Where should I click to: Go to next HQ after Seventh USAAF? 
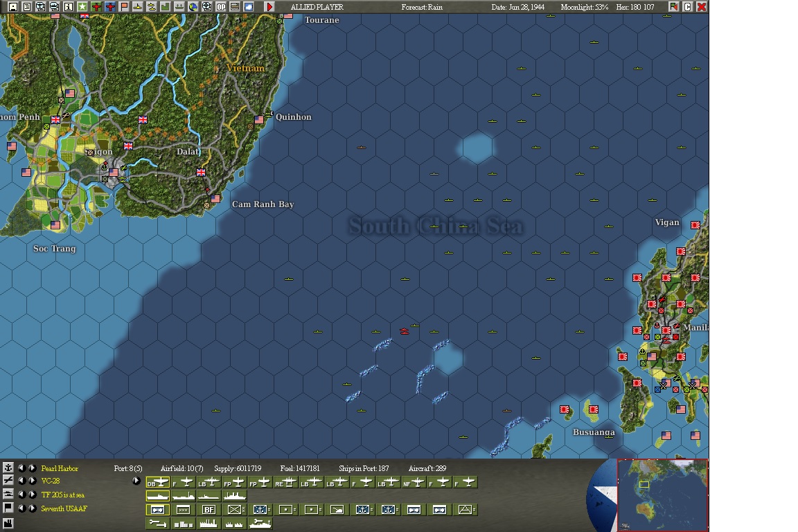point(32,508)
